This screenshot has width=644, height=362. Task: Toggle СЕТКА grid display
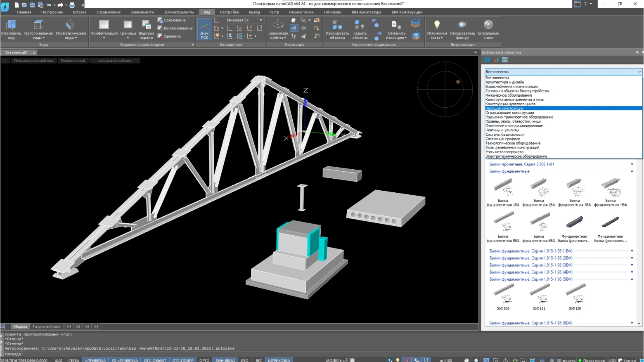(x=73, y=360)
